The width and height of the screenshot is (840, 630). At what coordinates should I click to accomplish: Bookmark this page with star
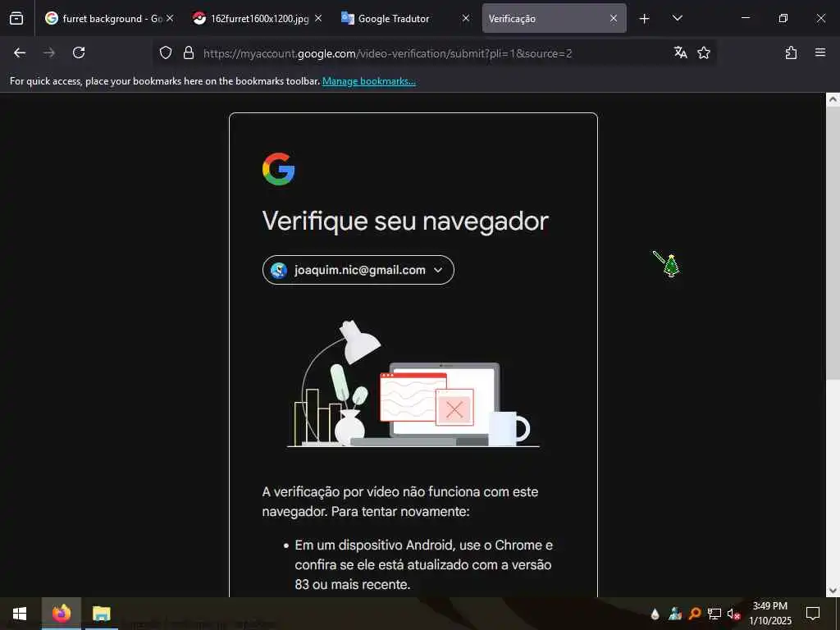coord(703,52)
